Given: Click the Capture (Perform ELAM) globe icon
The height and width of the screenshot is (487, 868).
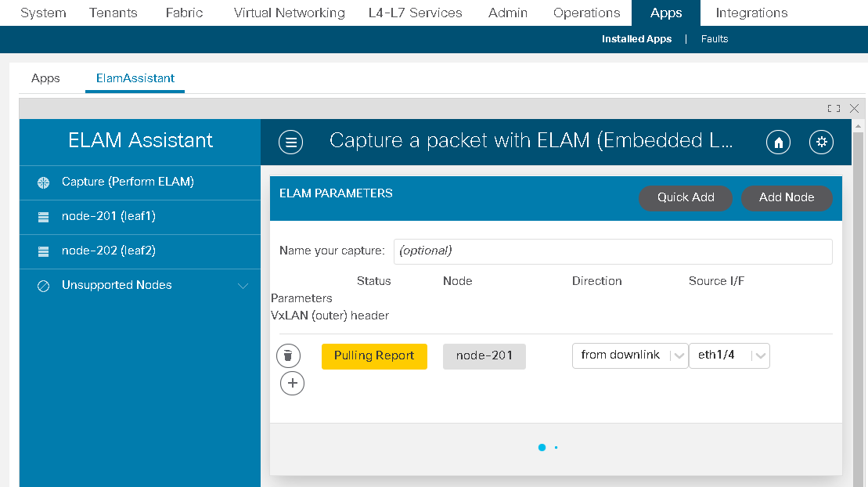Looking at the screenshot, I should [x=43, y=182].
